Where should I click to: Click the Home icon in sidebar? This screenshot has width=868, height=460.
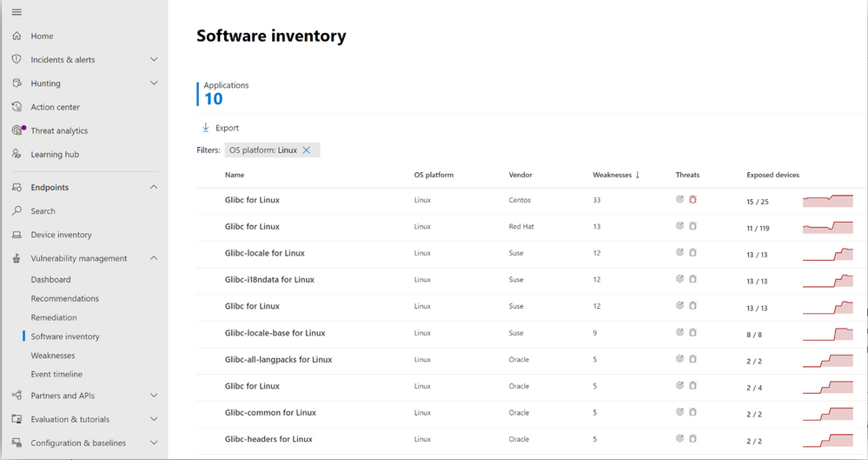click(17, 36)
